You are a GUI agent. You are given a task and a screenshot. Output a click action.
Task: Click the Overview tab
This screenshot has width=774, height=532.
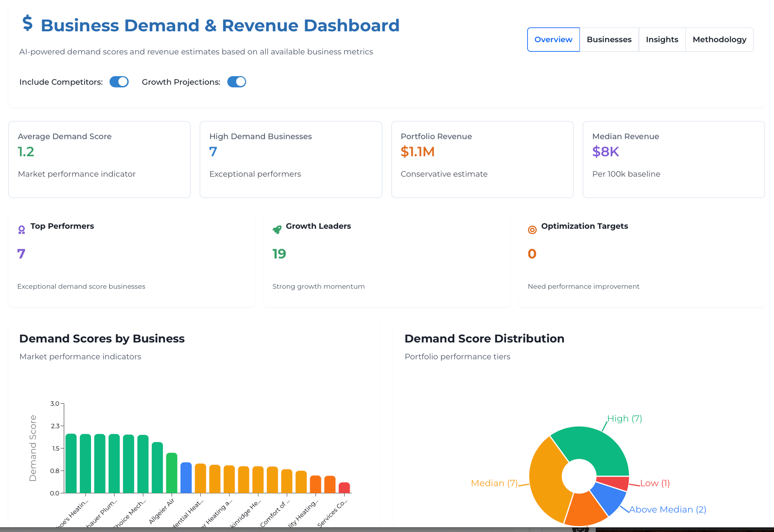[553, 39]
